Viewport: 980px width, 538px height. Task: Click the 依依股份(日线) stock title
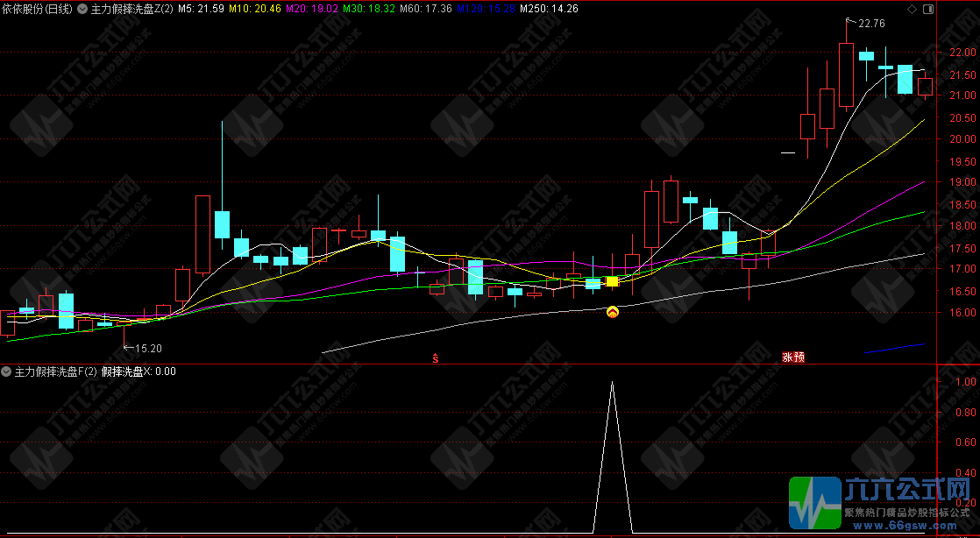click(x=37, y=9)
